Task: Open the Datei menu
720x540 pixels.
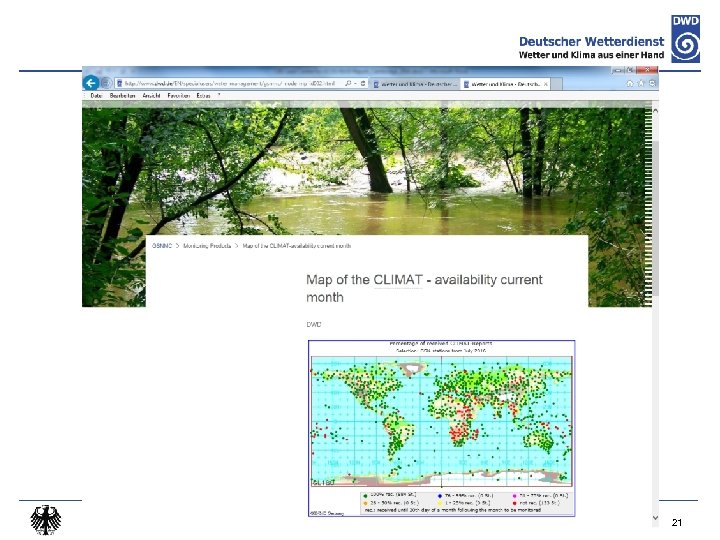Action: (x=96, y=96)
